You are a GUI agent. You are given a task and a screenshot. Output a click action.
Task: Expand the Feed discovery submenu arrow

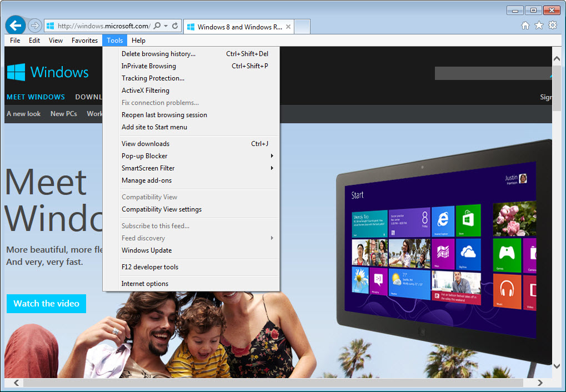click(x=272, y=238)
